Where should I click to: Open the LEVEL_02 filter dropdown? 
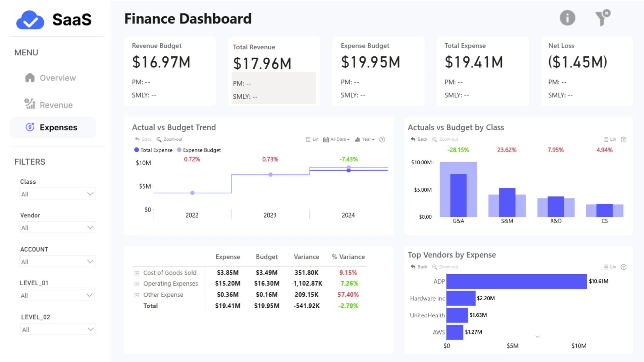58,329
